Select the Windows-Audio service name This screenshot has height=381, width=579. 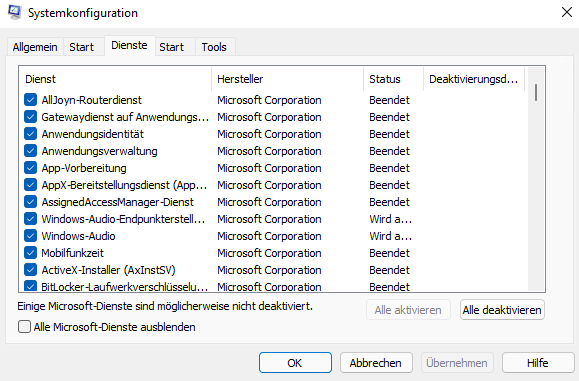pos(78,236)
